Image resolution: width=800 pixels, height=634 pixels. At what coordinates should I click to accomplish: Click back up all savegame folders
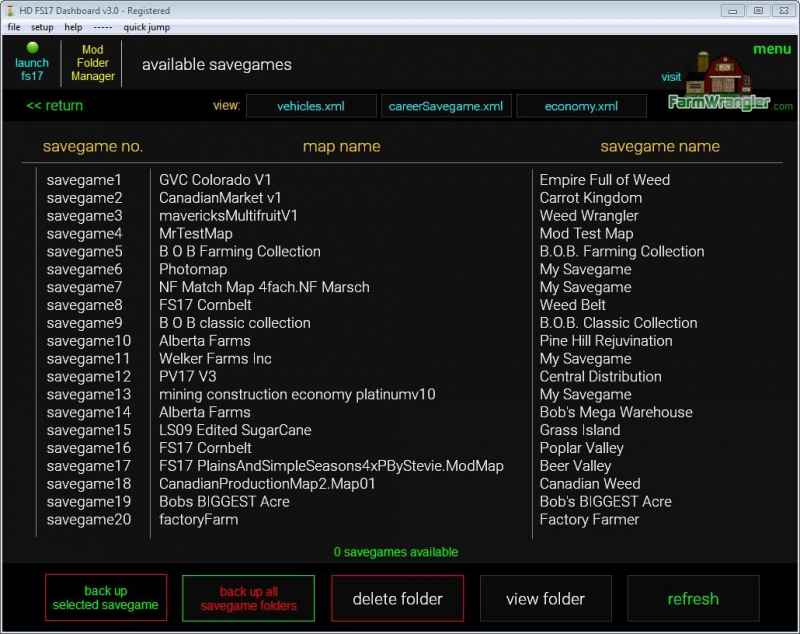click(248, 598)
